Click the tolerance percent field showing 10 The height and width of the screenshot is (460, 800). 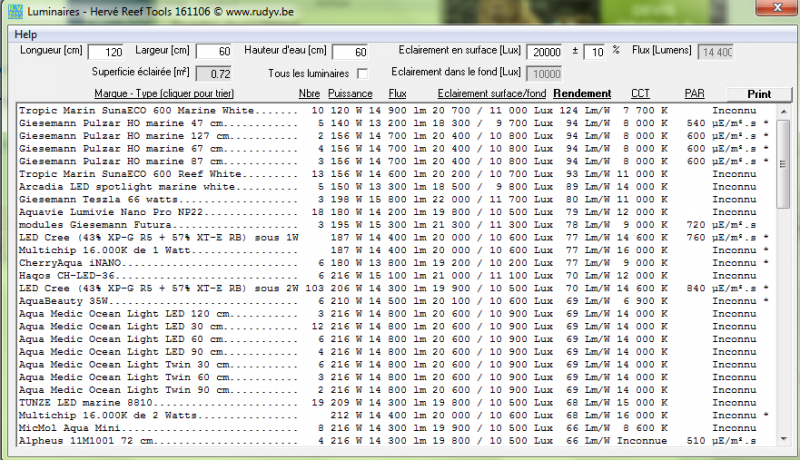pos(594,52)
